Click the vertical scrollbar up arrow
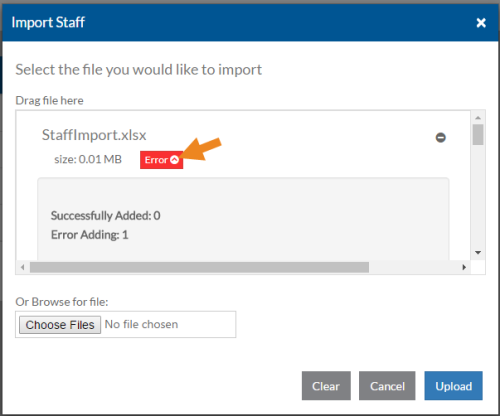This screenshot has height=416, width=500. coord(478,118)
